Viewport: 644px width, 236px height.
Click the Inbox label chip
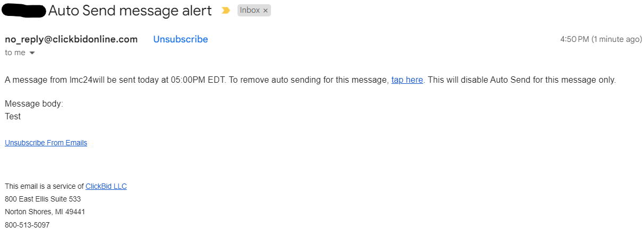coord(250,11)
